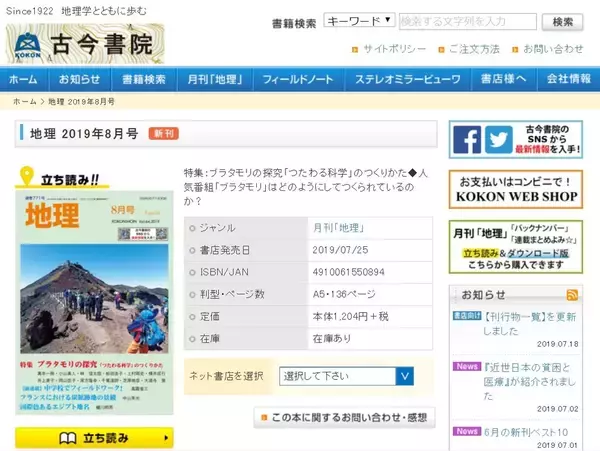The image size is (600, 451).
Task: Open the Twitter bird icon
Action: [499, 140]
